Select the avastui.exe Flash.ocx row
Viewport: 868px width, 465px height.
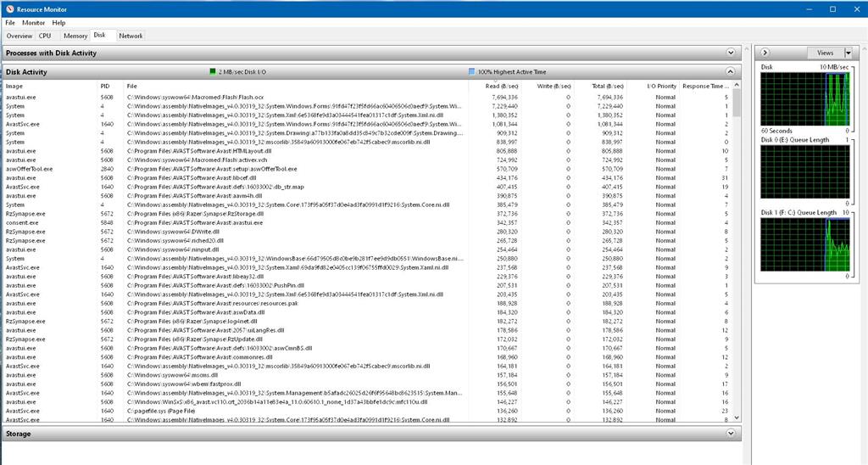point(367,97)
